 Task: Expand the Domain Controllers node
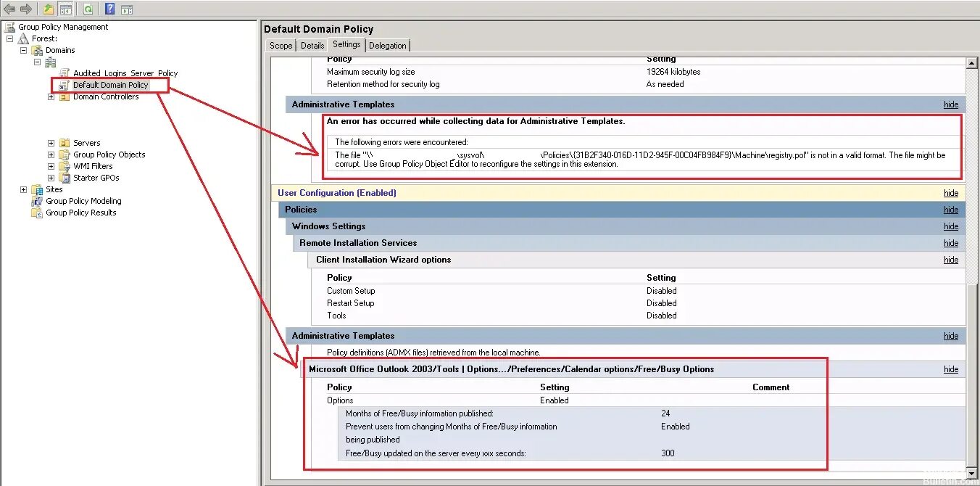tap(51, 96)
